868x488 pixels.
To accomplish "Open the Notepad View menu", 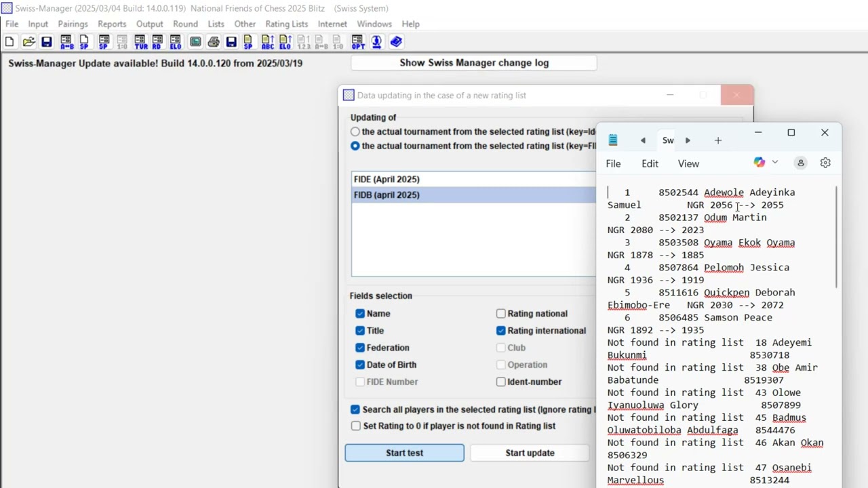I will [x=688, y=163].
